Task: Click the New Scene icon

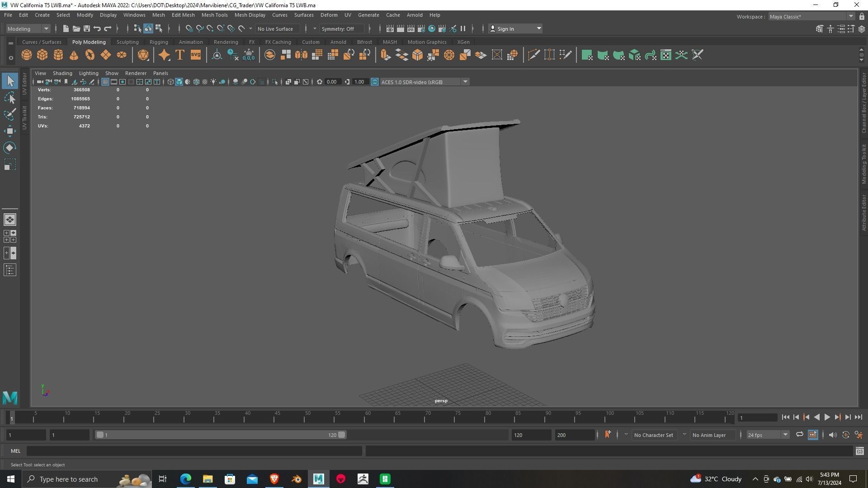Action: (66, 28)
